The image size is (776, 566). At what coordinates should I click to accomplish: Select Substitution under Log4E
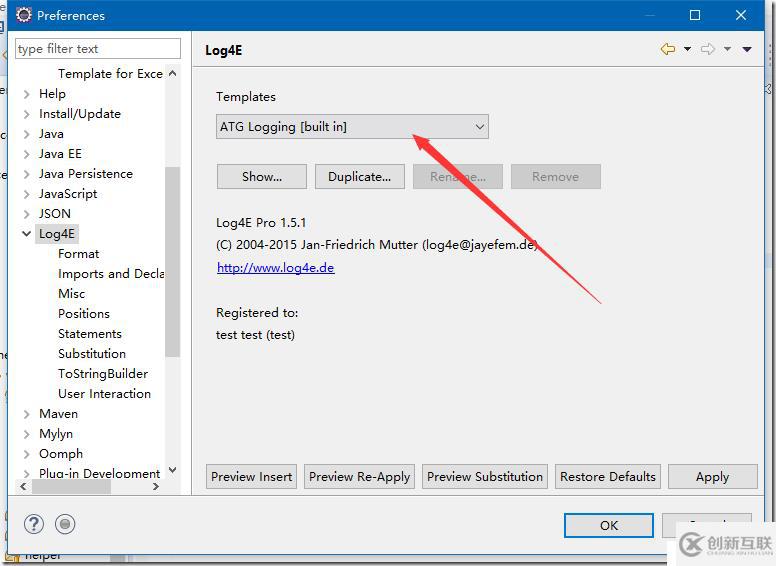pyautogui.click(x=92, y=354)
